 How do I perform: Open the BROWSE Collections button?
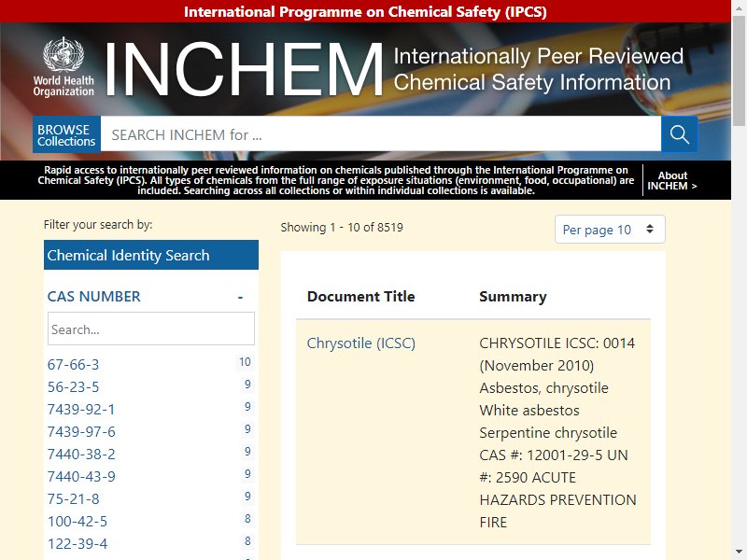point(66,134)
